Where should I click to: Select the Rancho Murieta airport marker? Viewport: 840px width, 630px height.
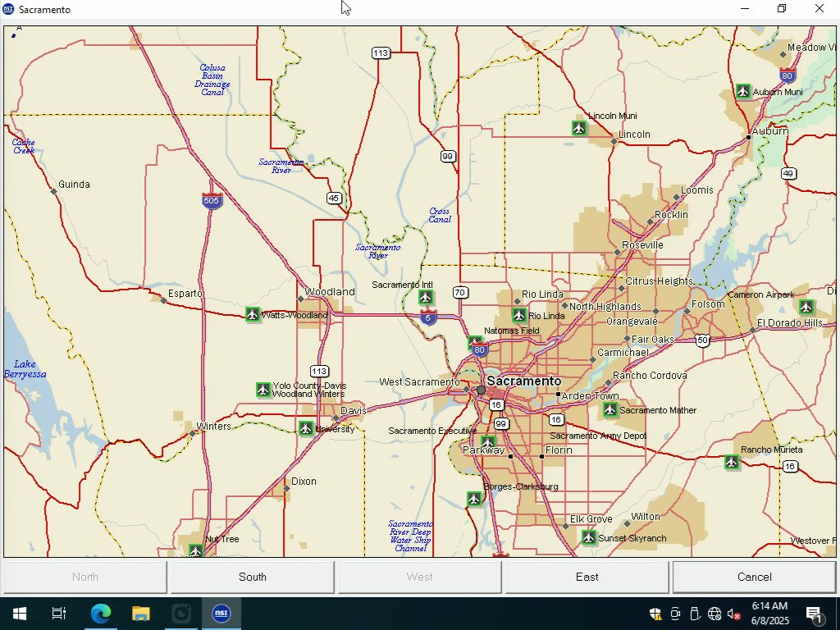pos(732,463)
